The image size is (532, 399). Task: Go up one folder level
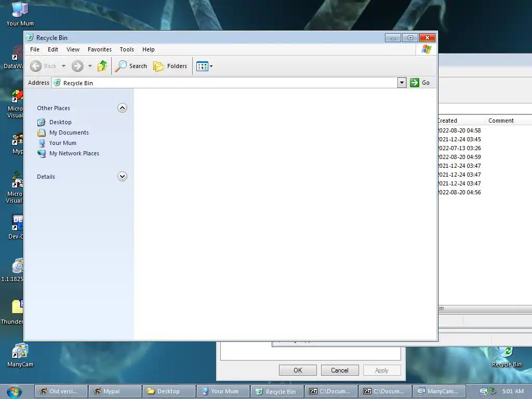coord(102,66)
